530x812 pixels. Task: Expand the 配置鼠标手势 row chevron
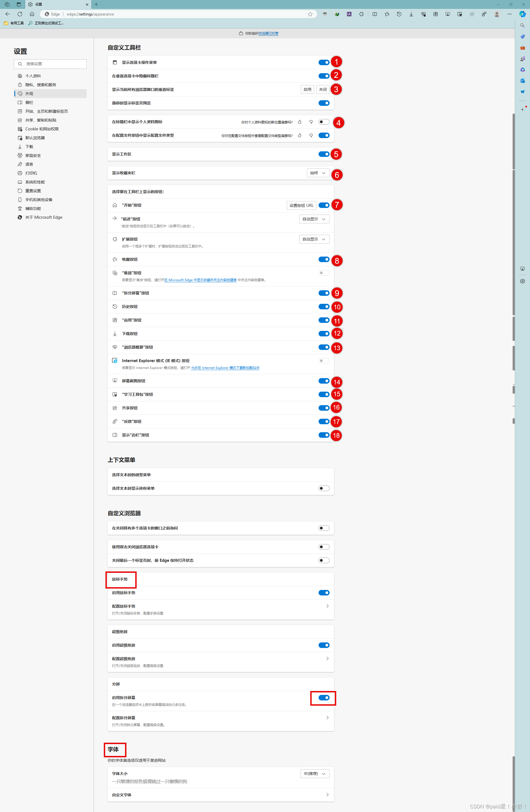coord(327,606)
